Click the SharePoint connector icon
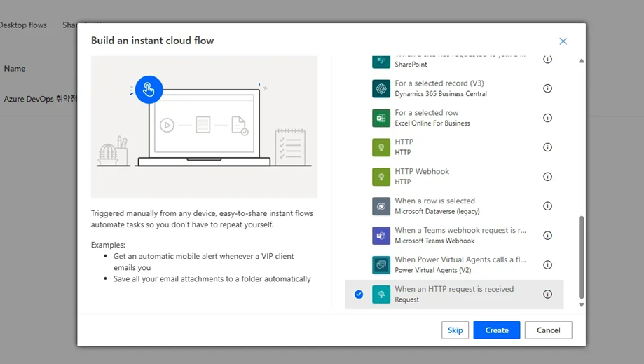The width and height of the screenshot is (644, 364). coord(381,62)
